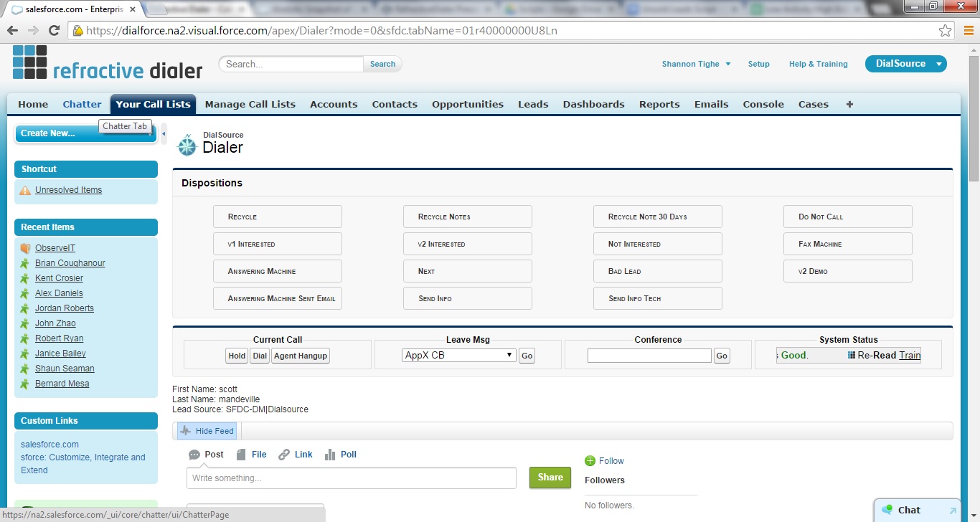Click the green Follow plus icon
Viewport: 980px width, 522px height.
[590, 461]
